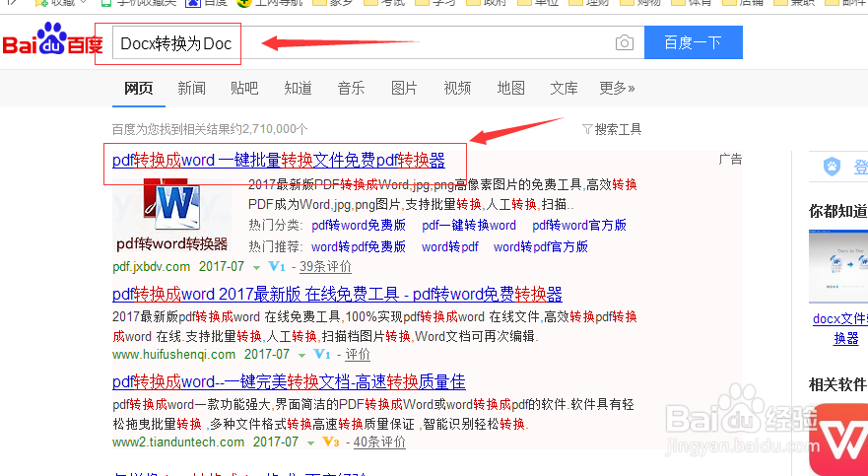Click the Baidu logo
The height and width of the screenshot is (476, 868).
53,39
